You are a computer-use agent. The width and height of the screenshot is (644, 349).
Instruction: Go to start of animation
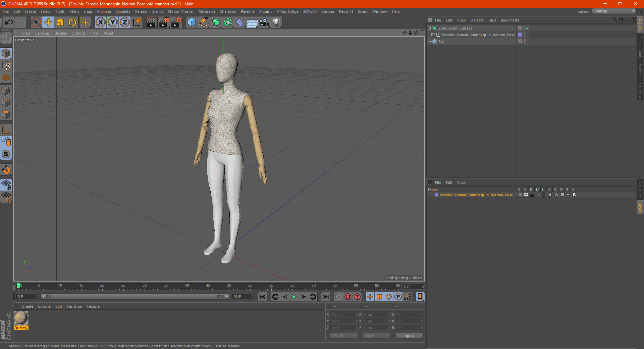pos(263,297)
